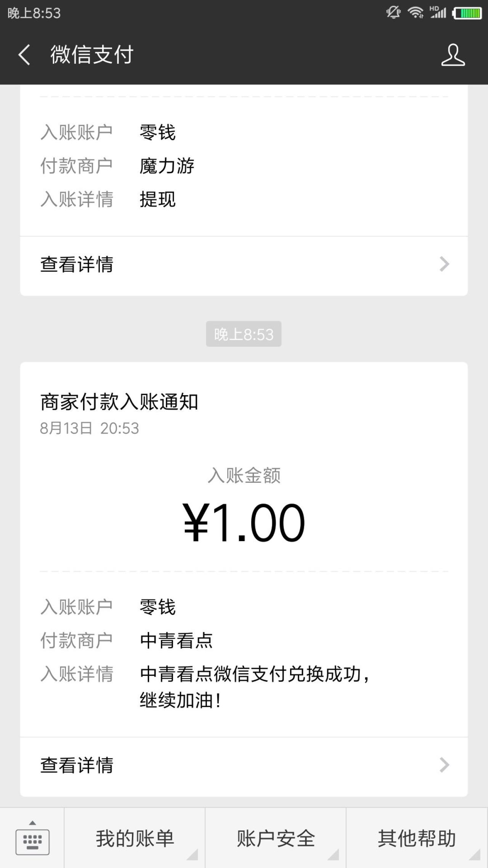The width and height of the screenshot is (488, 868).
Task: Tap the 中青看点 merchant name
Action: click(x=176, y=640)
